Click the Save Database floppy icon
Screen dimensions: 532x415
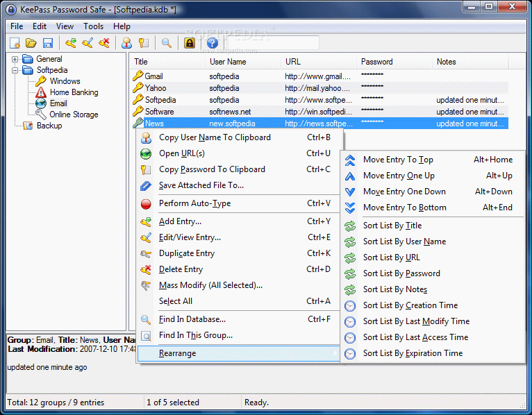point(48,43)
